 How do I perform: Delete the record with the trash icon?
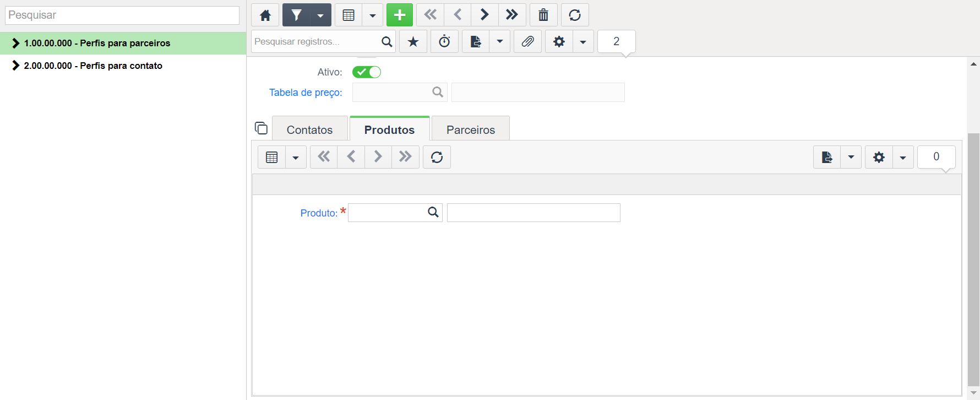click(x=543, y=15)
